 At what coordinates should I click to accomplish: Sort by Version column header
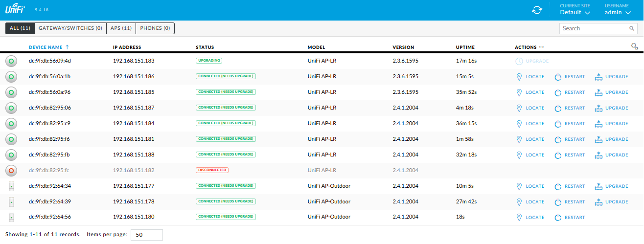403,47
